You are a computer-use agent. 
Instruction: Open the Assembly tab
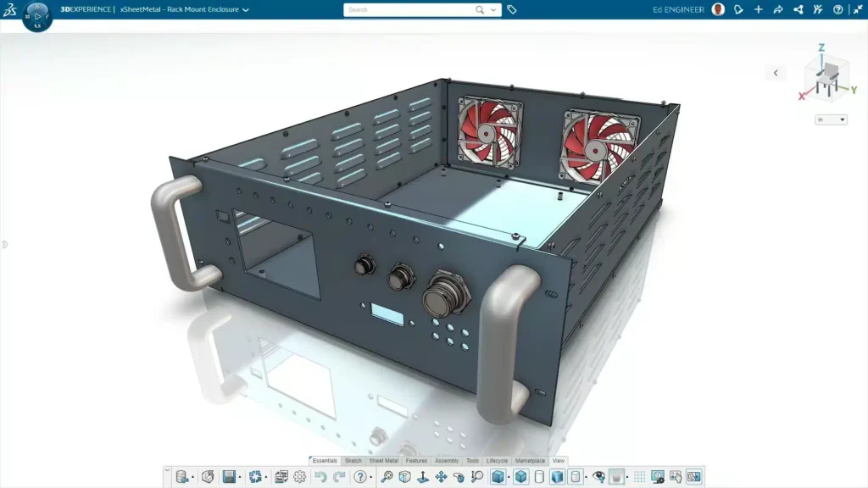(x=448, y=461)
